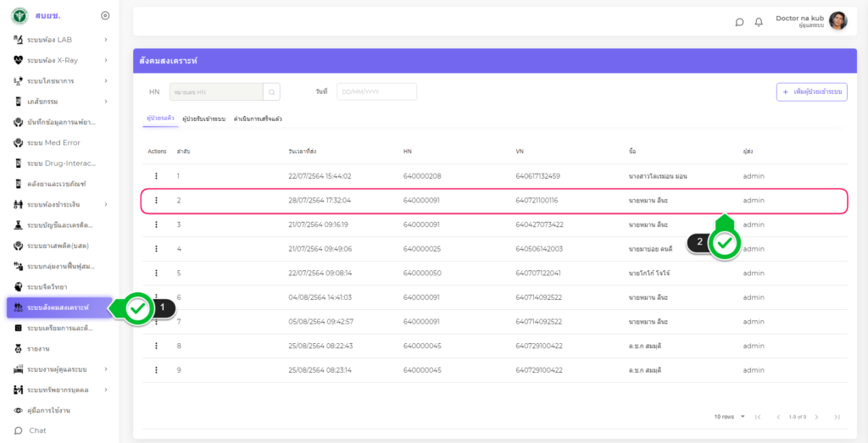Click the Doctor na kub profile avatar
The width and height of the screenshot is (868, 443).
click(837, 21)
